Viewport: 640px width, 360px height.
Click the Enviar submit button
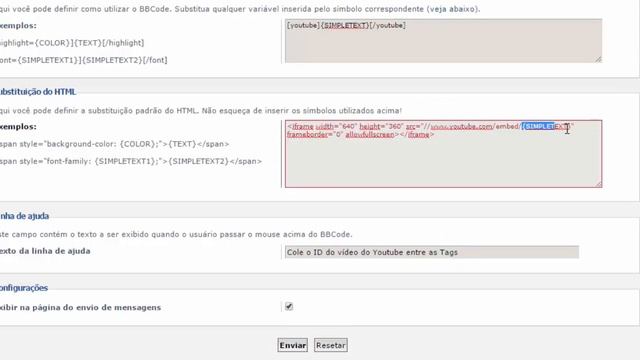[x=292, y=345]
